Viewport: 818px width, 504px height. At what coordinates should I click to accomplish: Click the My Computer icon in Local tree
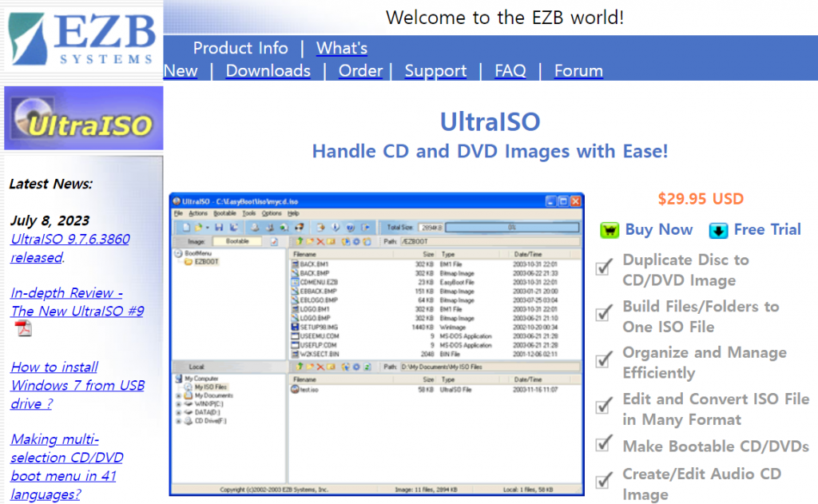[x=179, y=379]
